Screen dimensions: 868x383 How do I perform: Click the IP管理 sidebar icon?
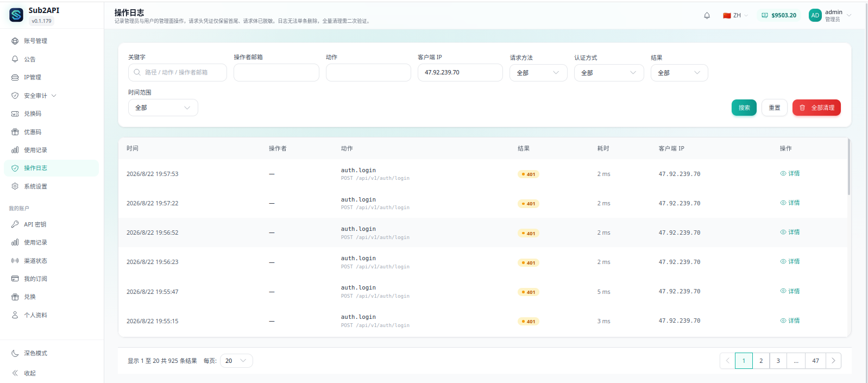[15, 77]
